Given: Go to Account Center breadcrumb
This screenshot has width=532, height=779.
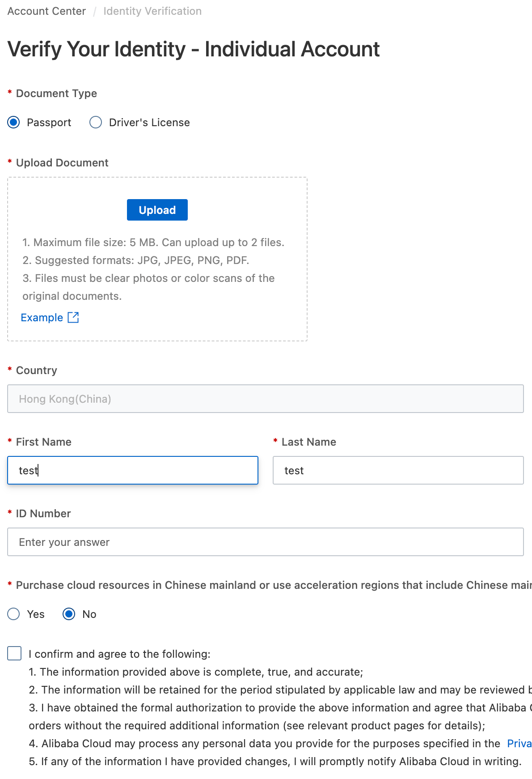Looking at the screenshot, I should [x=46, y=11].
